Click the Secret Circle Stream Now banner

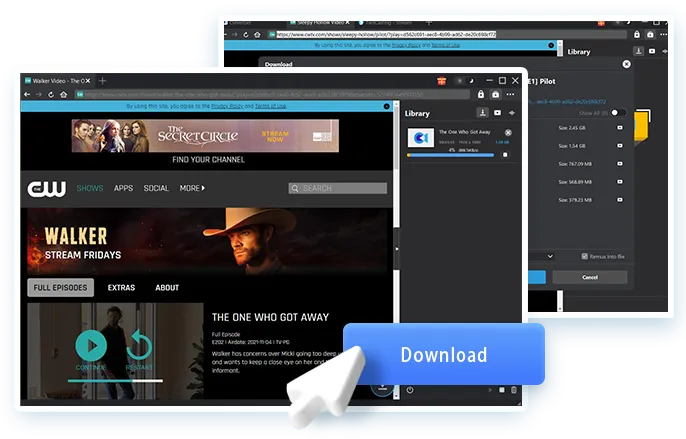tap(205, 136)
